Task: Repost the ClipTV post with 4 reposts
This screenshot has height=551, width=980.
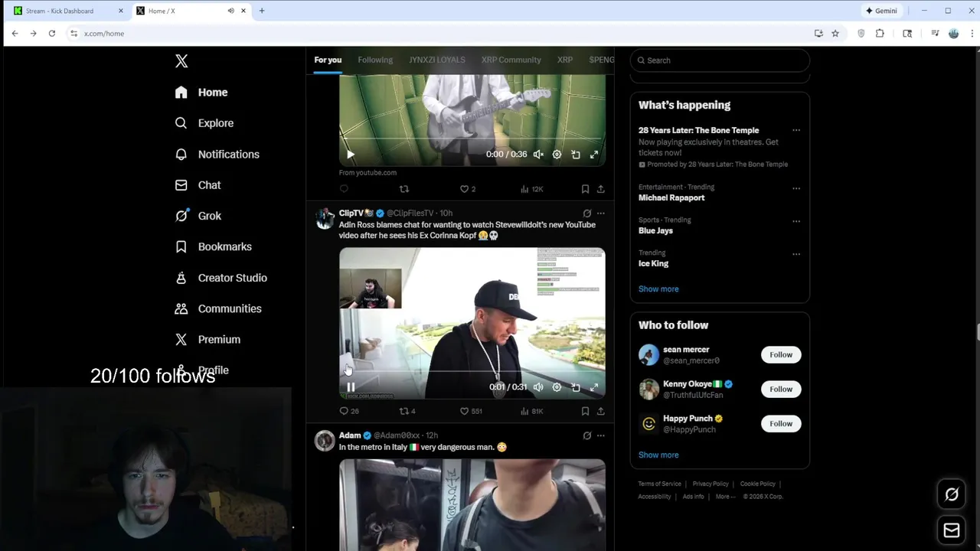Action: pos(407,411)
